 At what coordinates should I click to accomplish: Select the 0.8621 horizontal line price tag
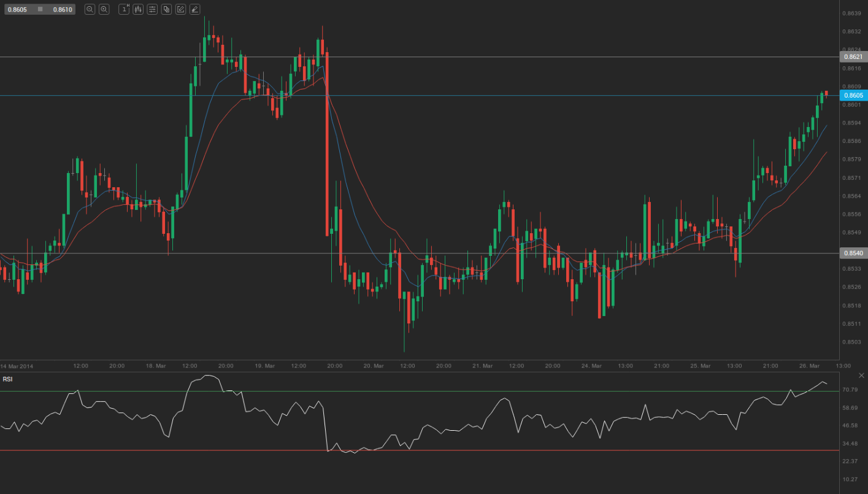pos(853,57)
